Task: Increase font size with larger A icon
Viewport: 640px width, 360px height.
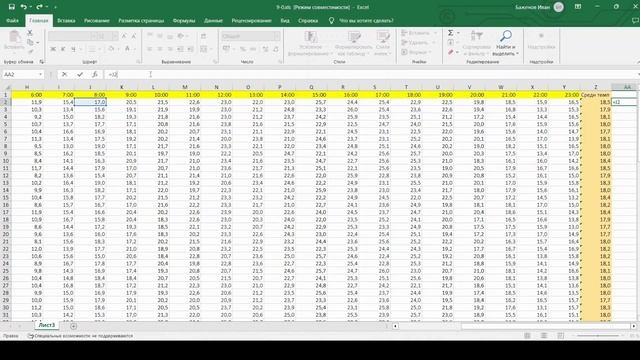Action: 124,36
